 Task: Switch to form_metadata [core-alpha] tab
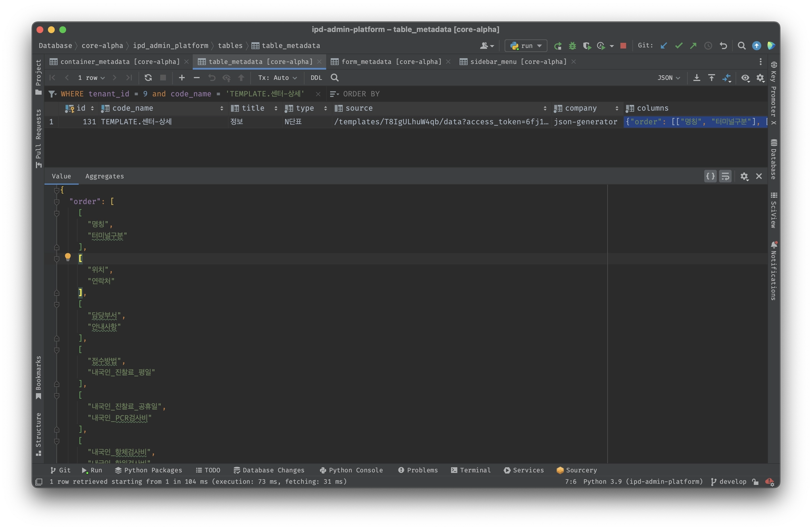point(391,61)
